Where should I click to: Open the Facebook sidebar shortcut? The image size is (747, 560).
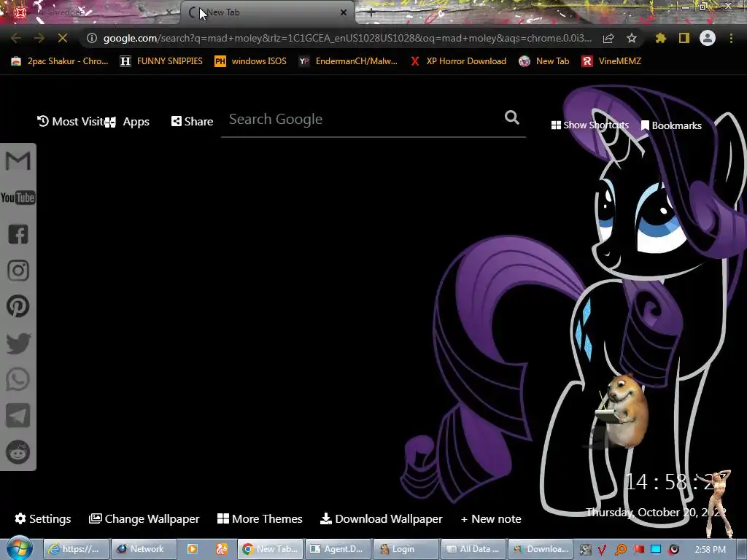[x=18, y=234]
